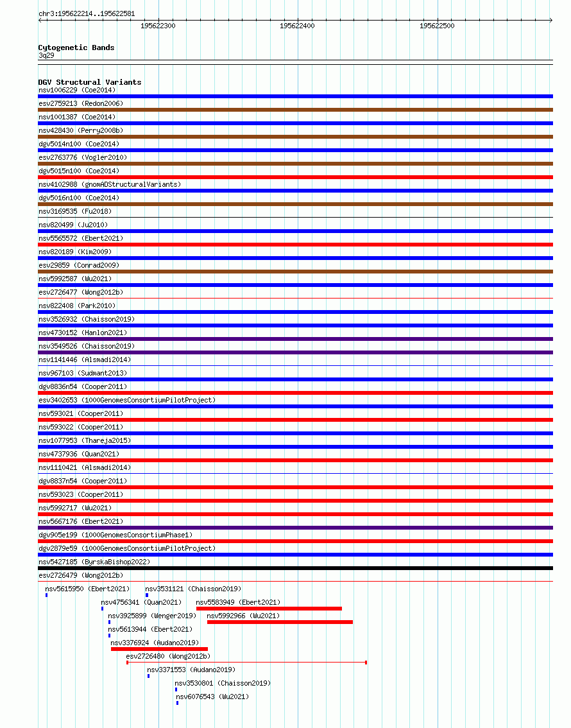The width and height of the screenshot is (571, 728).
Task: Click the black bar under nsv5427185
Action: point(296,568)
